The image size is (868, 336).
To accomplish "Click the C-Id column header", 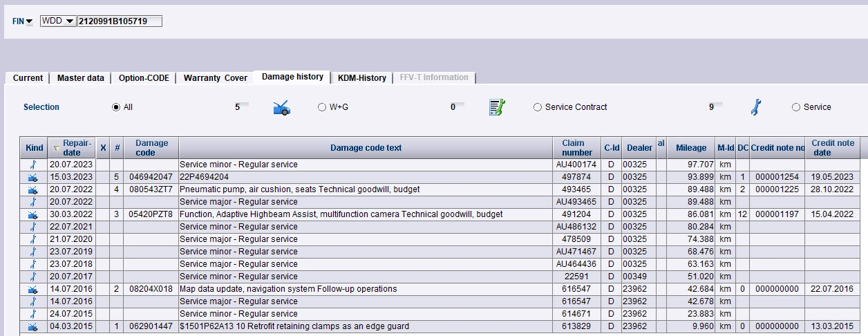I will [x=611, y=147].
